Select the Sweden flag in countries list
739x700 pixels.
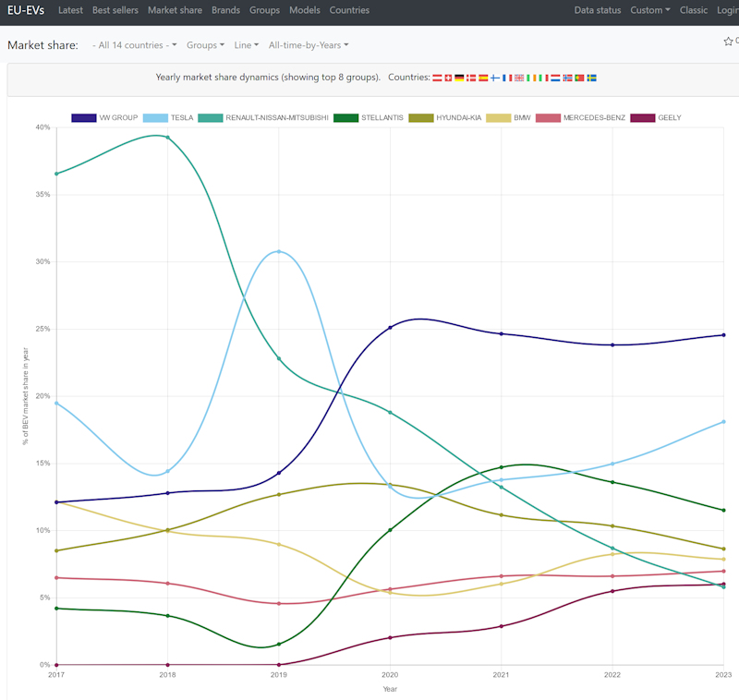pos(591,78)
